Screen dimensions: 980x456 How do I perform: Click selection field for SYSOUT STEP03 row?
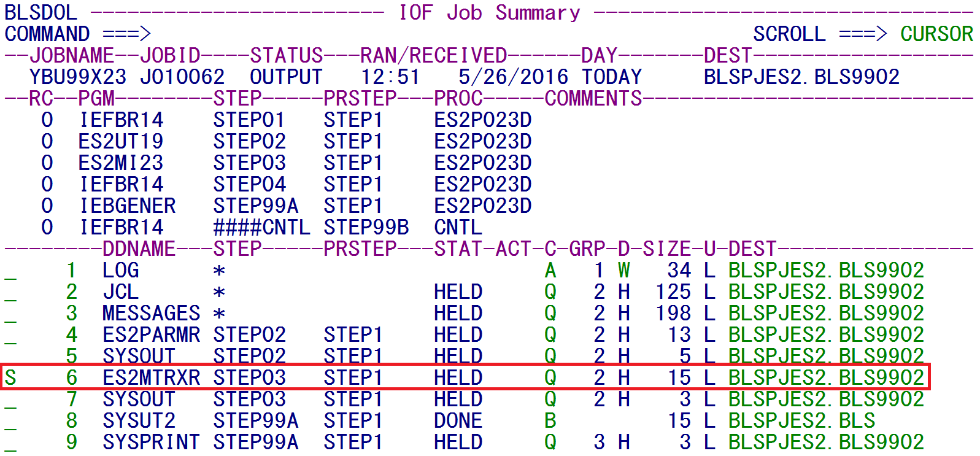pyautogui.click(x=10, y=400)
